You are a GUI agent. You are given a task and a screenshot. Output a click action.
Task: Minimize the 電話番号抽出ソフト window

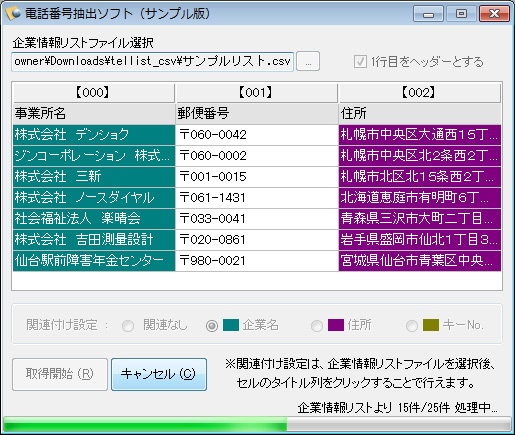pos(428,14)
